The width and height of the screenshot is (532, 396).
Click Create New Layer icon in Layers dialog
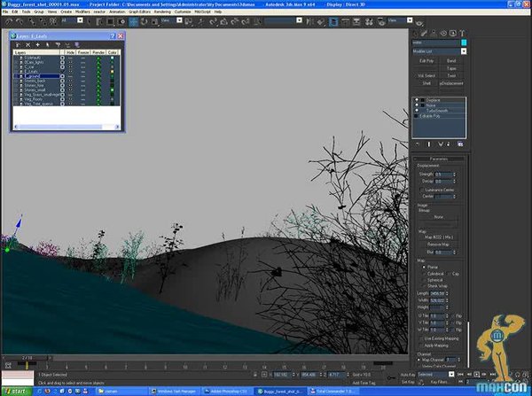(19, 45)
